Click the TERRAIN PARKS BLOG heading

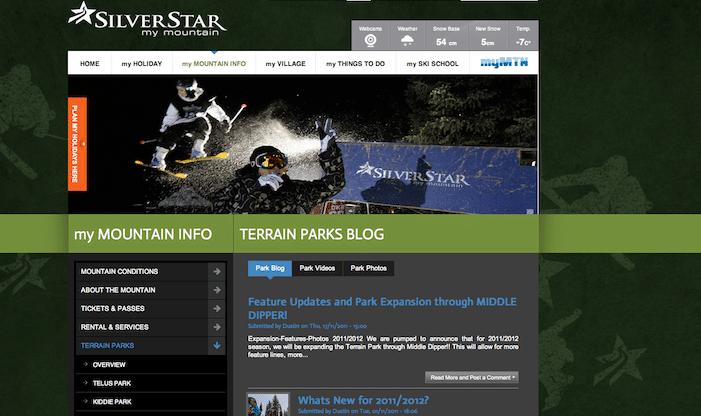click(312, 234)
